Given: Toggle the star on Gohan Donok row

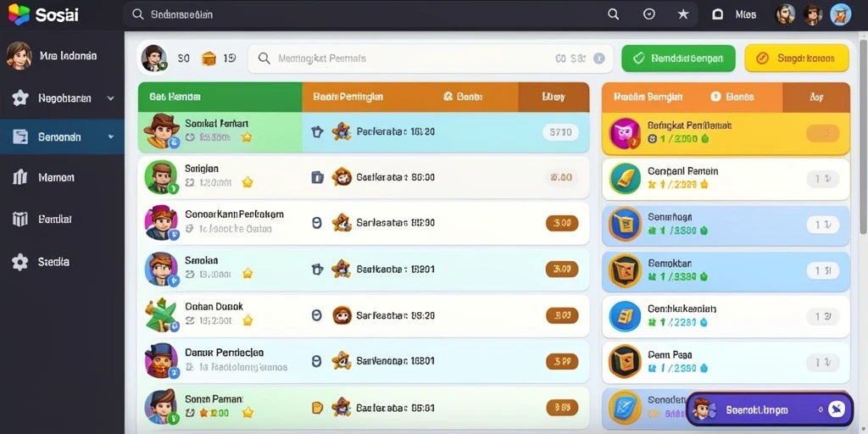Looking at the screenshot, I should pyautogui.click(x=248, y=320).
